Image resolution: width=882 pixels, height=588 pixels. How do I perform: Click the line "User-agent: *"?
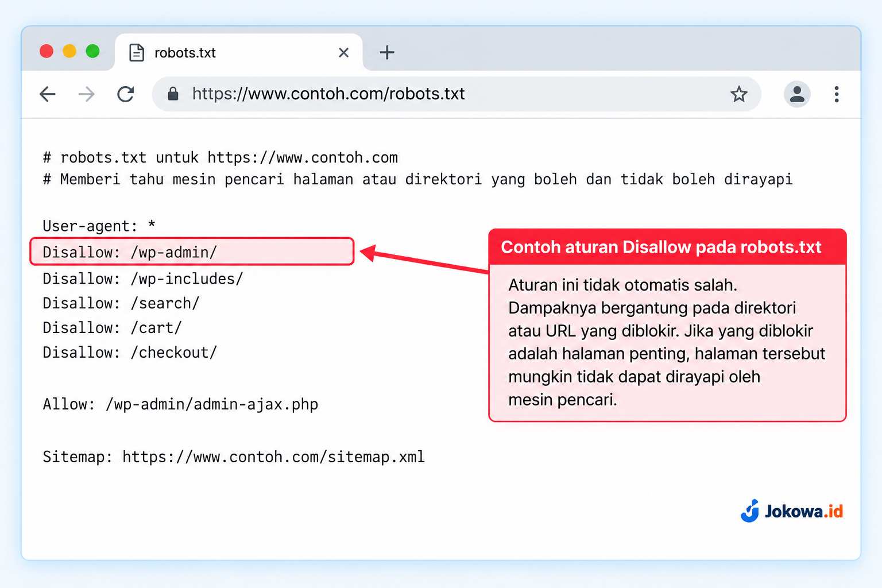click(x=99, y=226)
